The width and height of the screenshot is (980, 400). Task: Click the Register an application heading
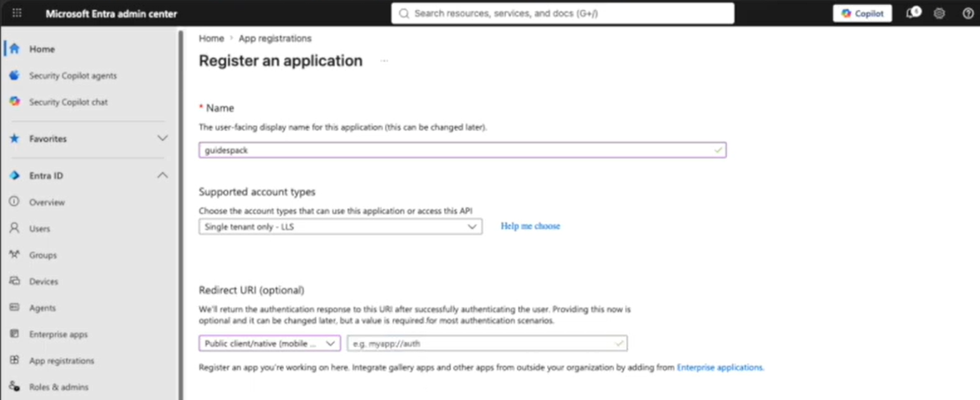pos(281,60)
